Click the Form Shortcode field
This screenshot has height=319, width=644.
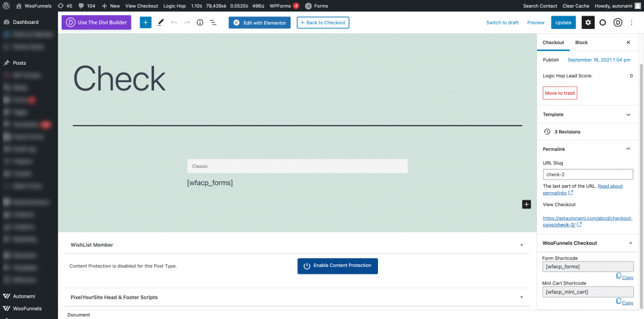pyautogui.click(x=588, y=266)
